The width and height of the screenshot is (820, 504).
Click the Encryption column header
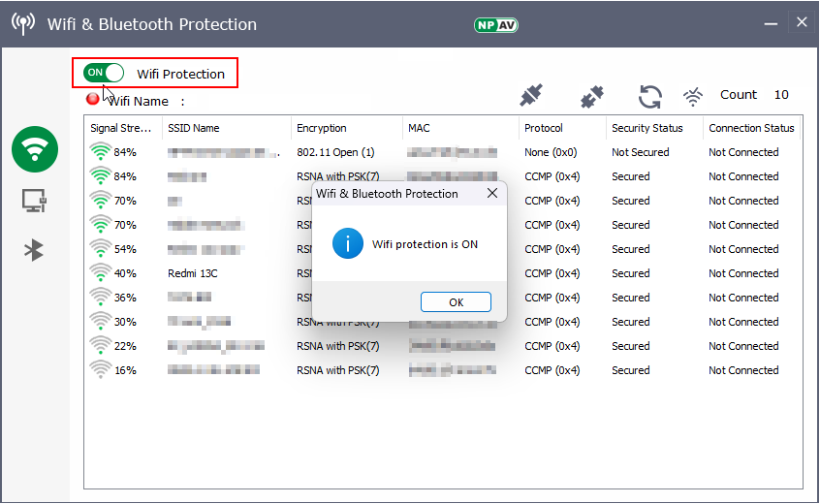[x=322, y=128]
